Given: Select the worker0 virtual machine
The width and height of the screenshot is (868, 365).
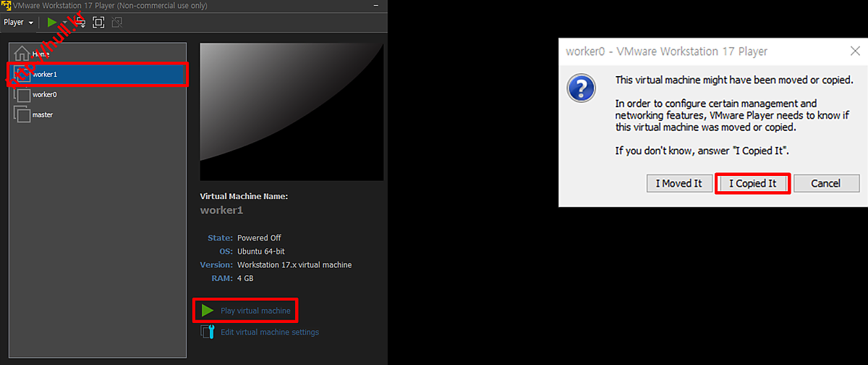Looking at the screenshot, I should pos(98,94).
